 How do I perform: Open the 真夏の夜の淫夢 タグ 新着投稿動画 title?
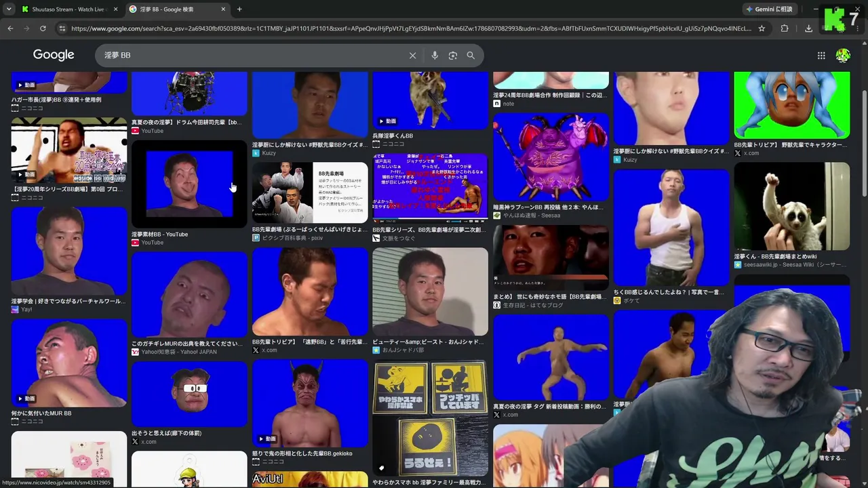(x=550, y=407)
